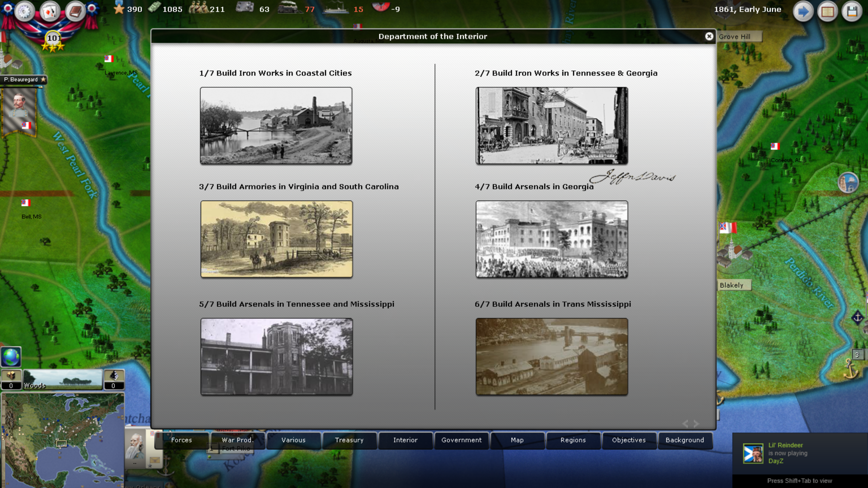Switch to the Treasury tab

[x=349, y=440]
